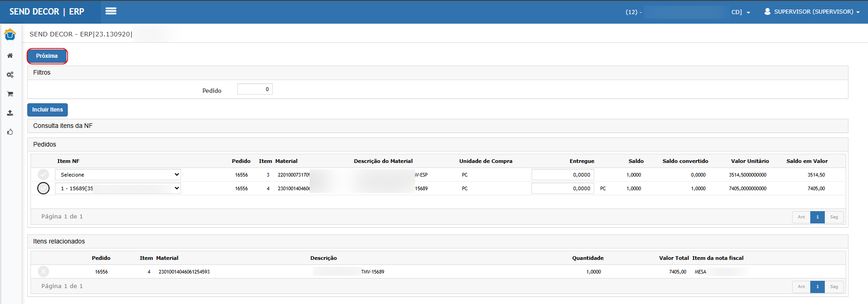Click the 'Incluir Itens' button
Screen dimensions: 868x304
[47, 110]
